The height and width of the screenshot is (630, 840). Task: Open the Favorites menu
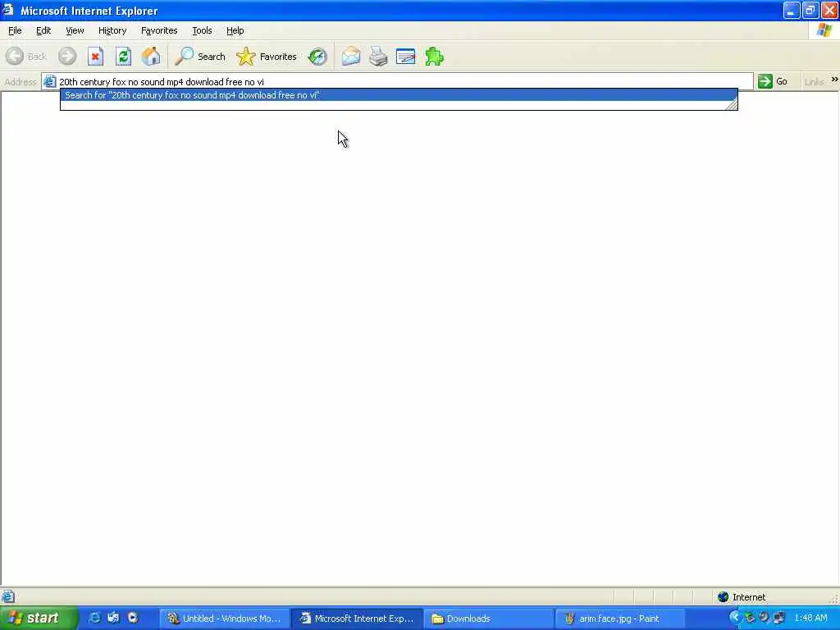pyautogui.click(x=159, y=30)
